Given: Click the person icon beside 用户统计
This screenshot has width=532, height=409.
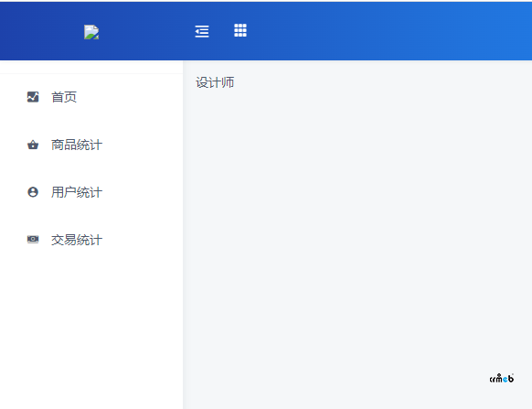Looking at the screenshot, I should pyautogui.click(x=33, y=192).
